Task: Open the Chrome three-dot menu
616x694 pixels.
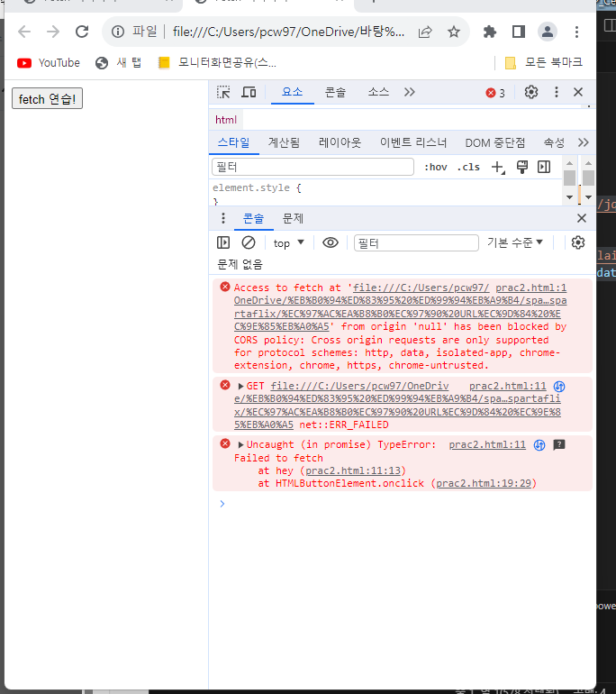Action: point(576,32)
